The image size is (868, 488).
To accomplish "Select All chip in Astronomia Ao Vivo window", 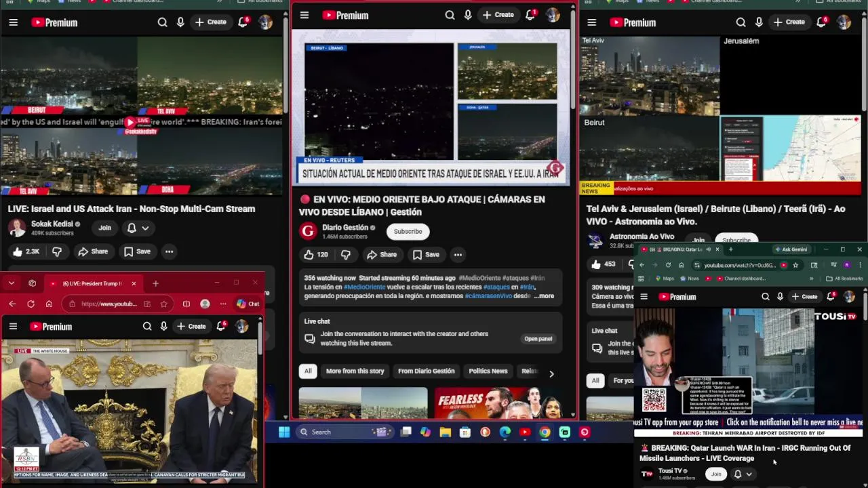I will click(x=595, y=381).
